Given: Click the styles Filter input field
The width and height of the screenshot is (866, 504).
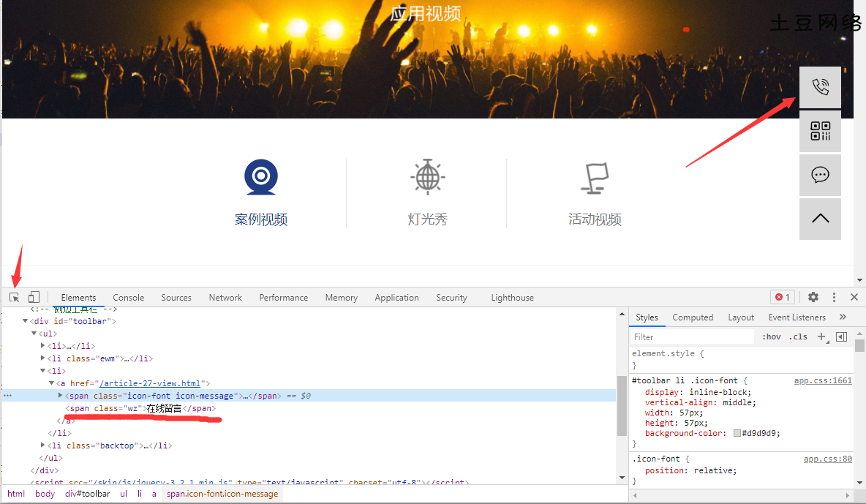Looking at the screenshot, I should pyautogui.click(x=691, y=337).
